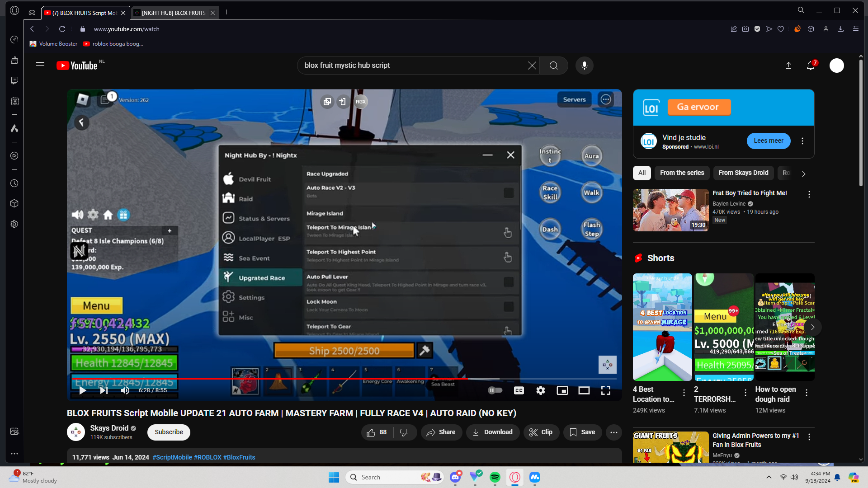Open the account avatar menu
The width and height of the screenshot is (868, 488).
point(836,66)
